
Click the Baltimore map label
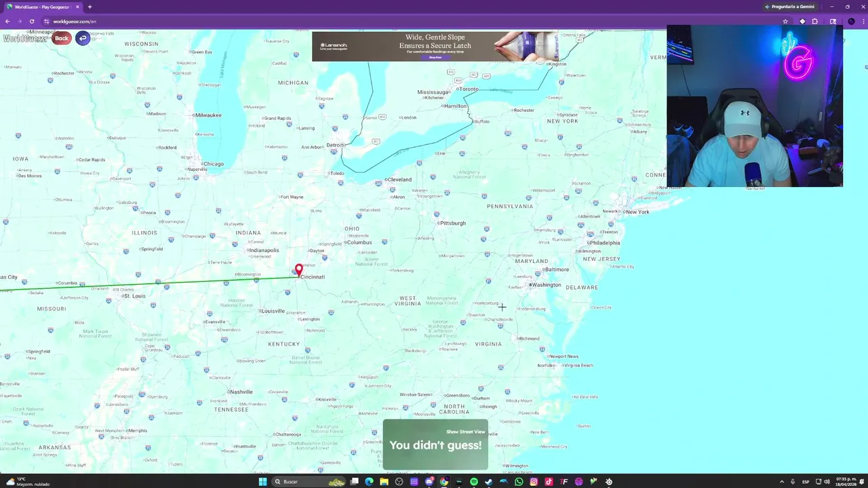click(556, 269)
